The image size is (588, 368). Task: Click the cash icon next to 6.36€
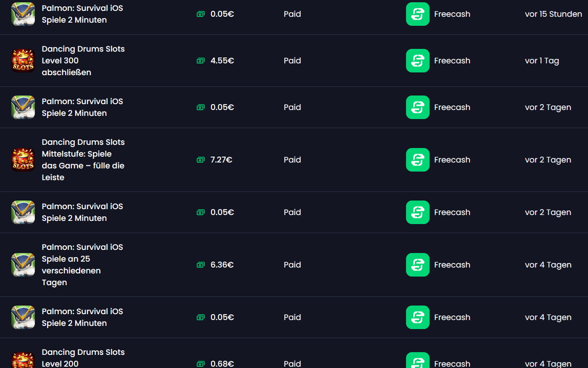[x=201, y=265]
